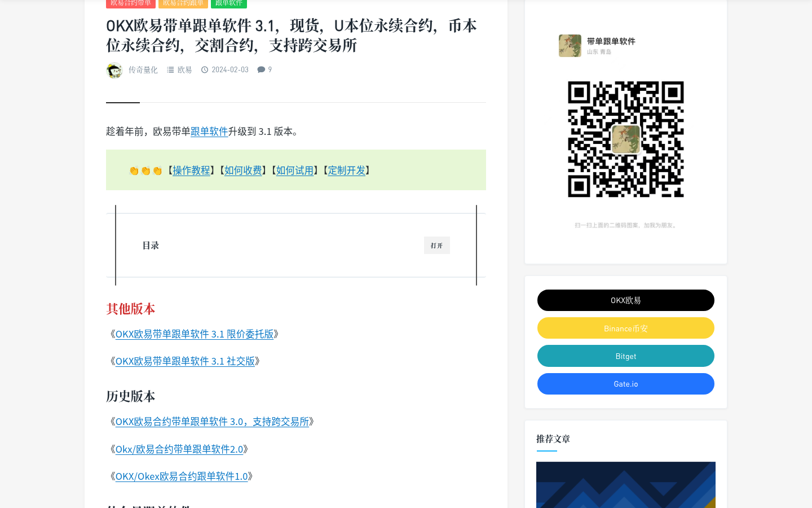Screen dimensions: 812x508
Task: Open OKX欧易带单跟单软件 3.1 限价委托版 link
Action: coord(195,334)
